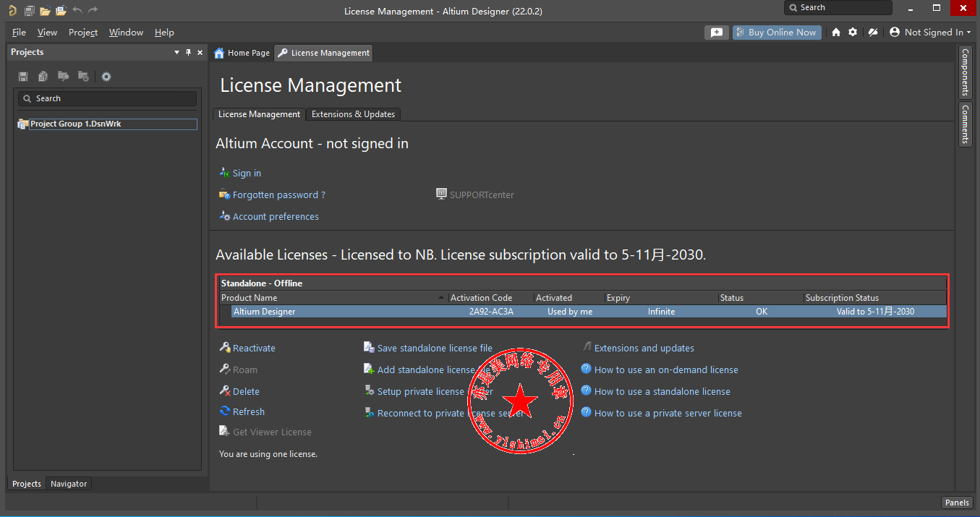Select the inner License Management sub-tab
This screenshot has width=980, height=517.
(x=259, y=114)
